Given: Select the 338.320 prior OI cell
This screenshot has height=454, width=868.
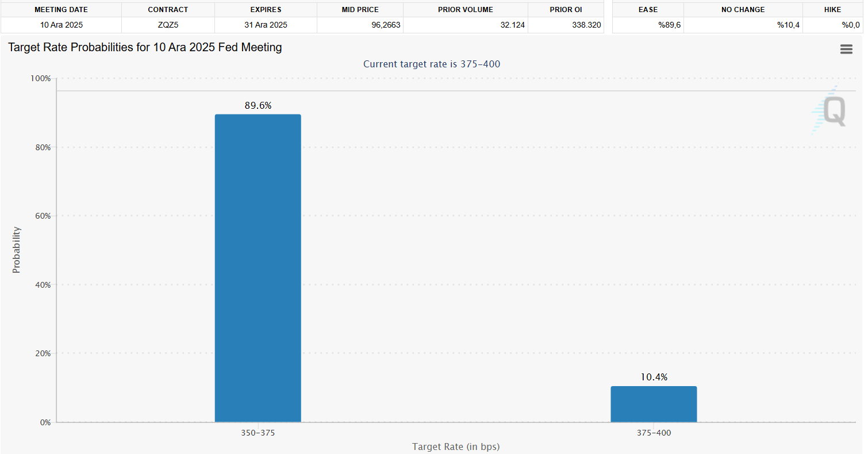Looking at the screenshot, I should [585, 25].
